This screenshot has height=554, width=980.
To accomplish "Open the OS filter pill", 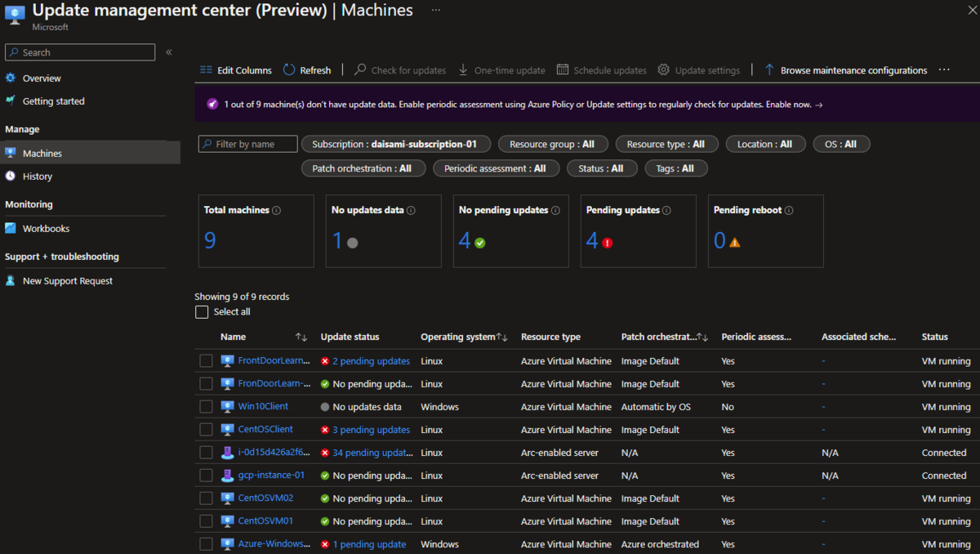I will coord(841,144).
